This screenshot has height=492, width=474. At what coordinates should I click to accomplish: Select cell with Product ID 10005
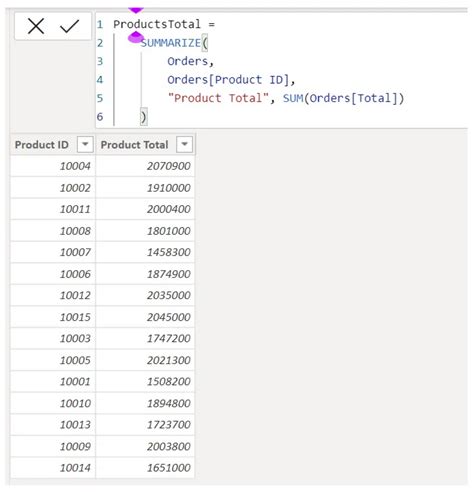tap(53, 360)
